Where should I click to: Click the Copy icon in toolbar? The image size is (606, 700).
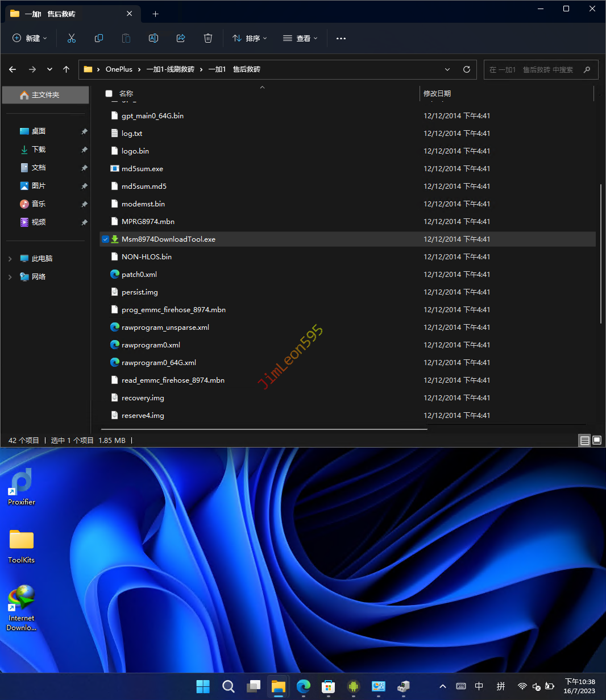click(99, 38)
